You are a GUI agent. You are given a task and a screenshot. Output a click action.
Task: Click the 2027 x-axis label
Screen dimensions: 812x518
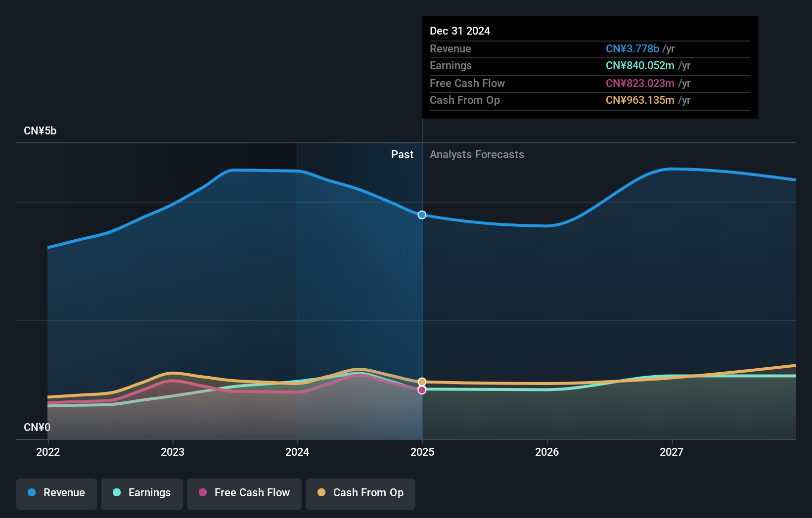[672, 452]
